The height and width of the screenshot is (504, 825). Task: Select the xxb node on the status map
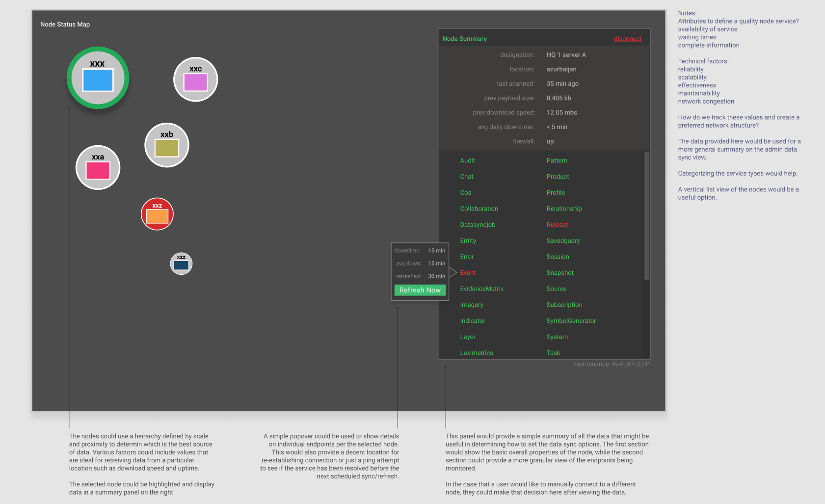click(166, 145)
